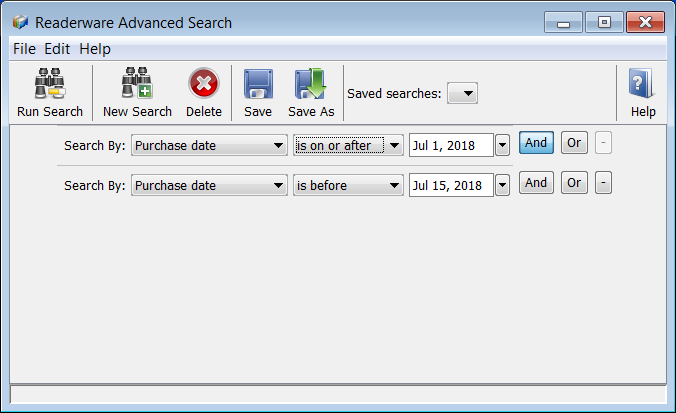Screen dimensions: 676x413
Task: Open the 'is before' operator dropdown
Action: coord(348,185)
